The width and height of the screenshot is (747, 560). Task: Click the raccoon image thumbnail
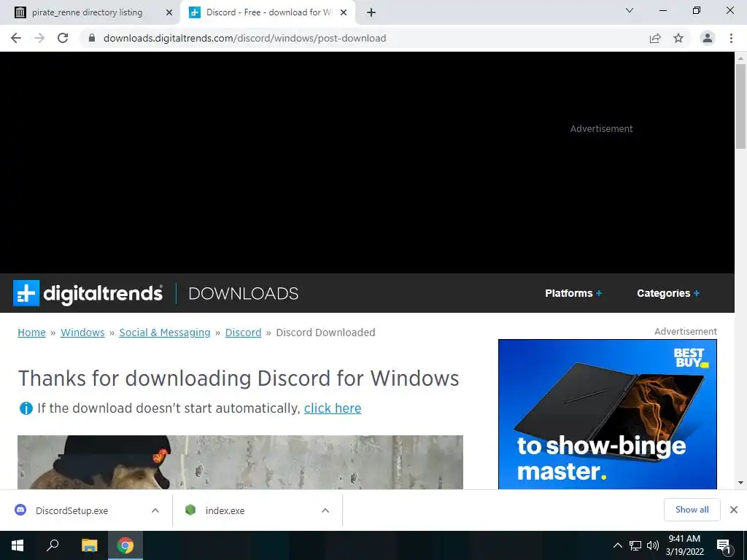(240, 462)
